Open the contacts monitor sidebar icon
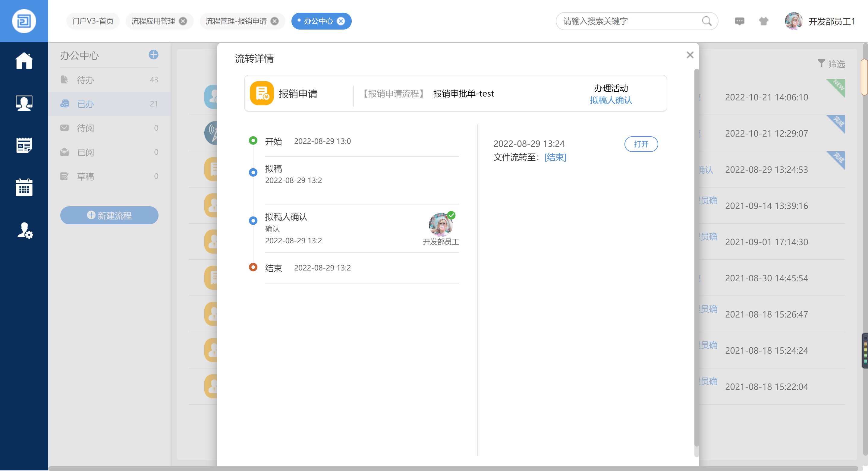This screenshot has height=471, width=868. 24,103
